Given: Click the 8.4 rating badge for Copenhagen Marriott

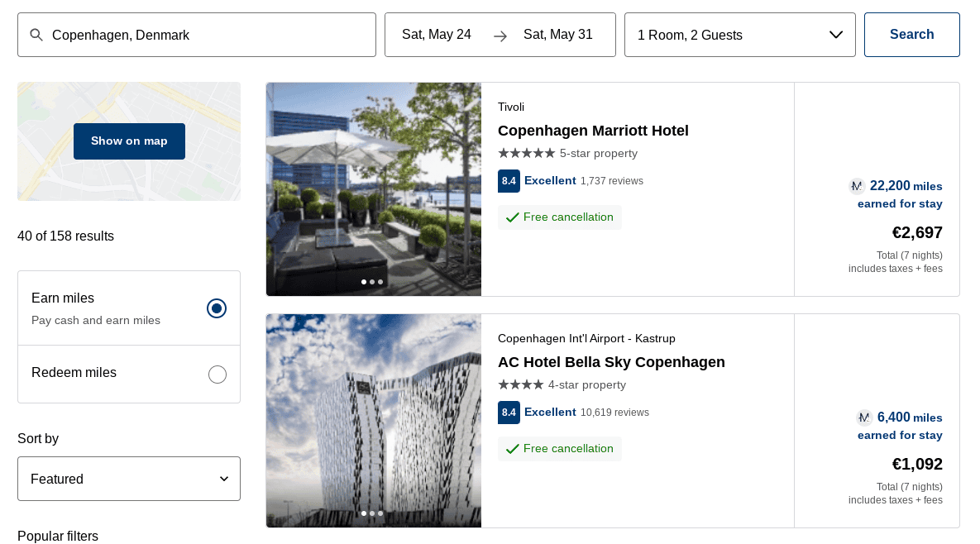Looking at the screenshot, I should [x=509, y=181].
